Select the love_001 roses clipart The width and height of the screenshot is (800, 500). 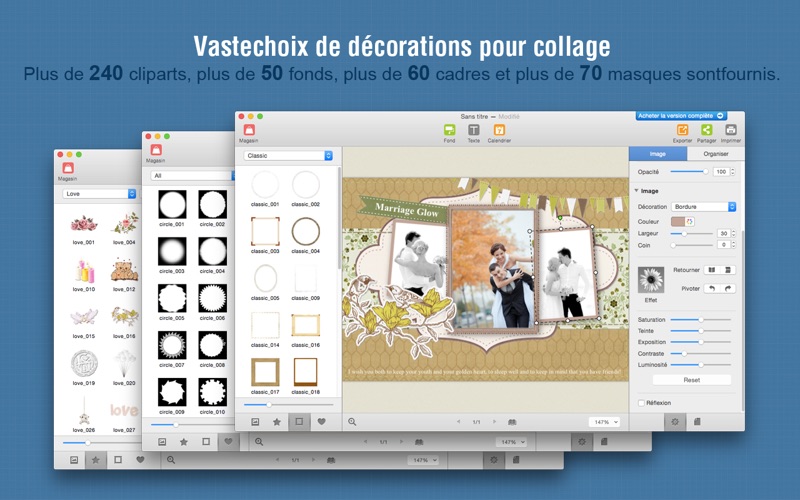pos(84,223)
